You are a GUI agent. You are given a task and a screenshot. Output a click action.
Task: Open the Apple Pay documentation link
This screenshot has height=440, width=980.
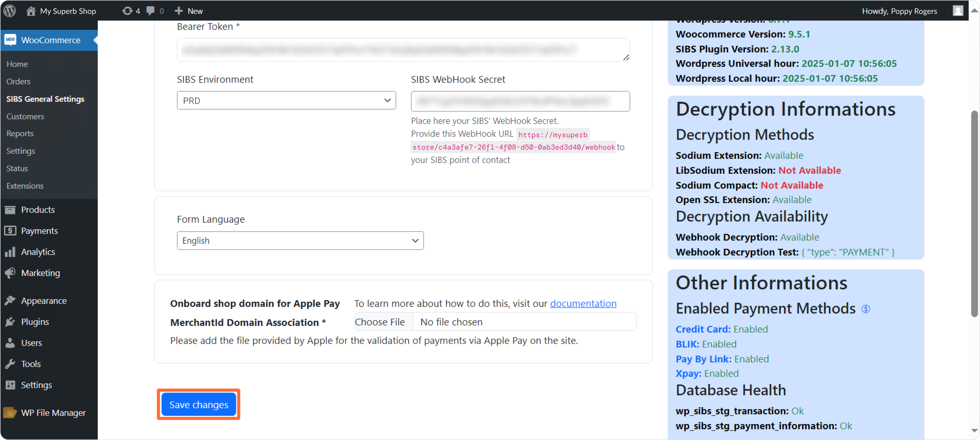pyautogui.click(x=583, y=303)
